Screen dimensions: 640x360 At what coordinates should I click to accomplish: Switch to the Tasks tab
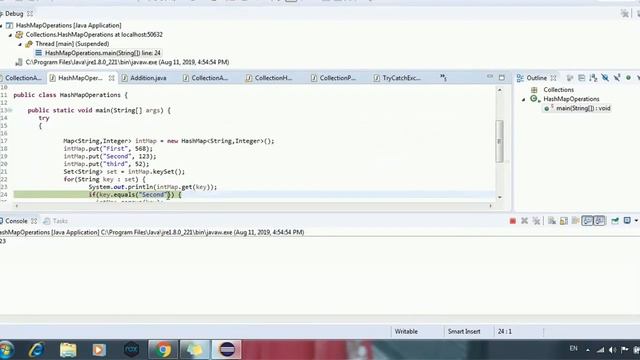point(60,221)
